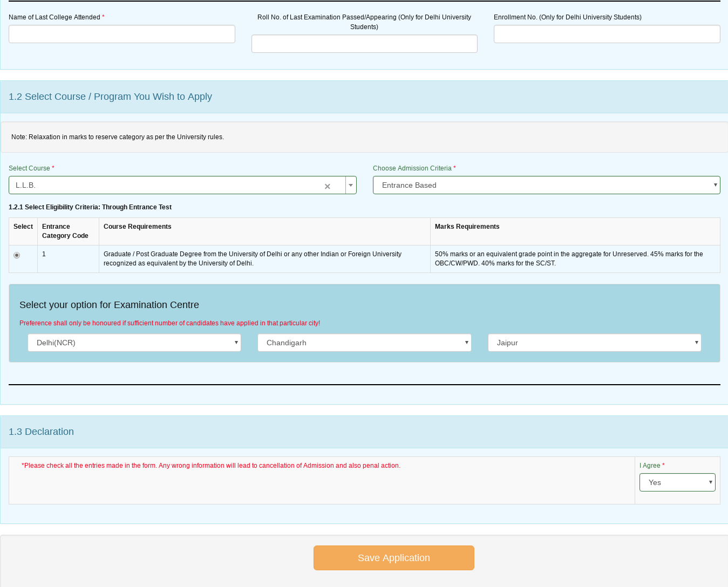
Task: Click the 'Graduate / Post Graduate Degree' requirements cell
Action: pyautogui.click(x=264, y=258)
